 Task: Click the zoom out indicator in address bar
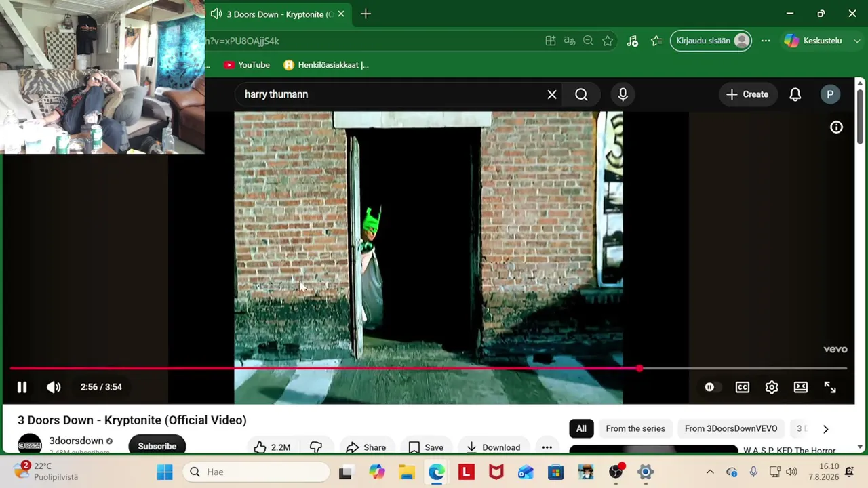(589, 41)
